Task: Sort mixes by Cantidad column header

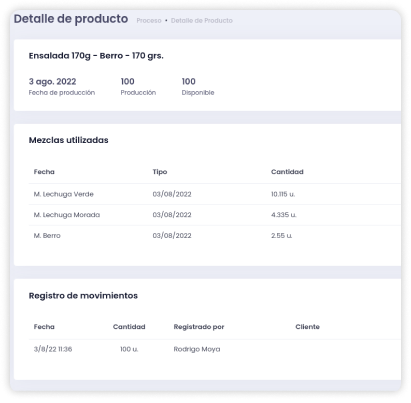Action: [x=287, y=172]
